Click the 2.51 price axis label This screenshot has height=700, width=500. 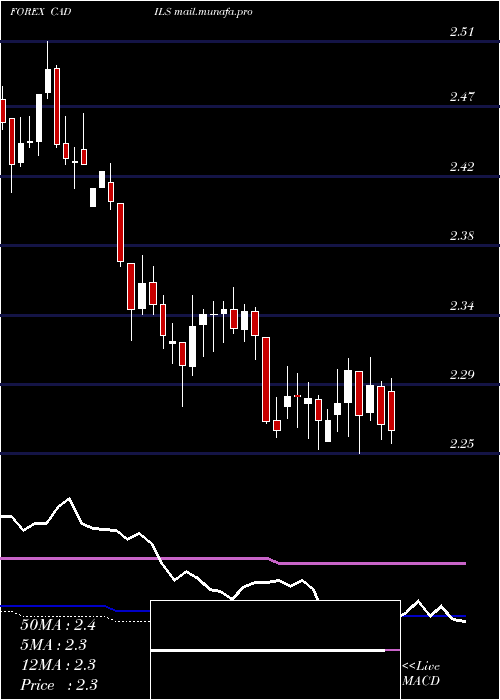pos(462,32)
